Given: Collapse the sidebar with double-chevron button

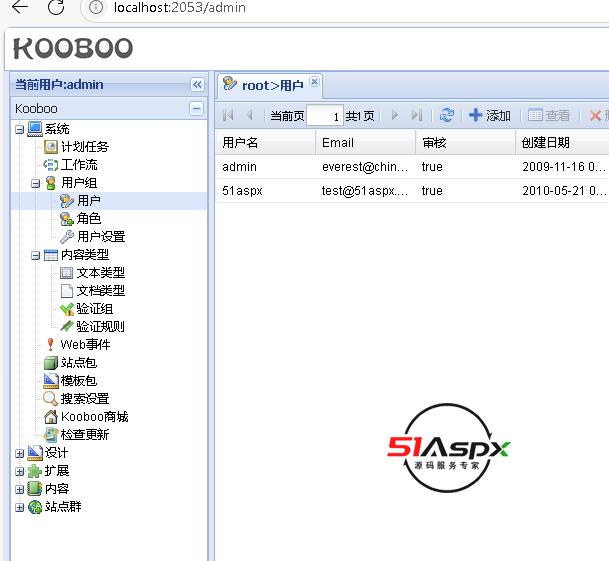Looking at the screenshot, I should click(x=197, y=84).
